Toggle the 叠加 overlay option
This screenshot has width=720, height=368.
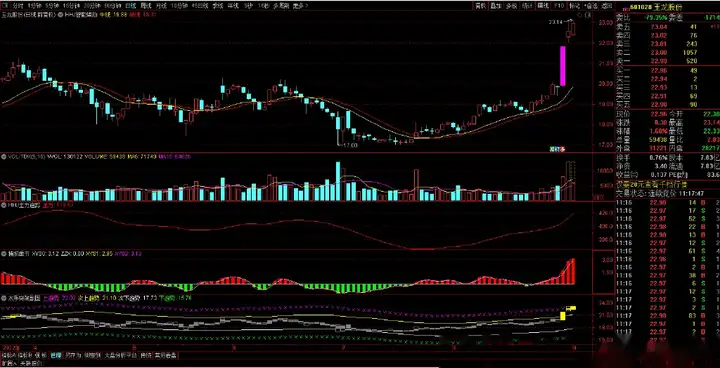(495, 6)
